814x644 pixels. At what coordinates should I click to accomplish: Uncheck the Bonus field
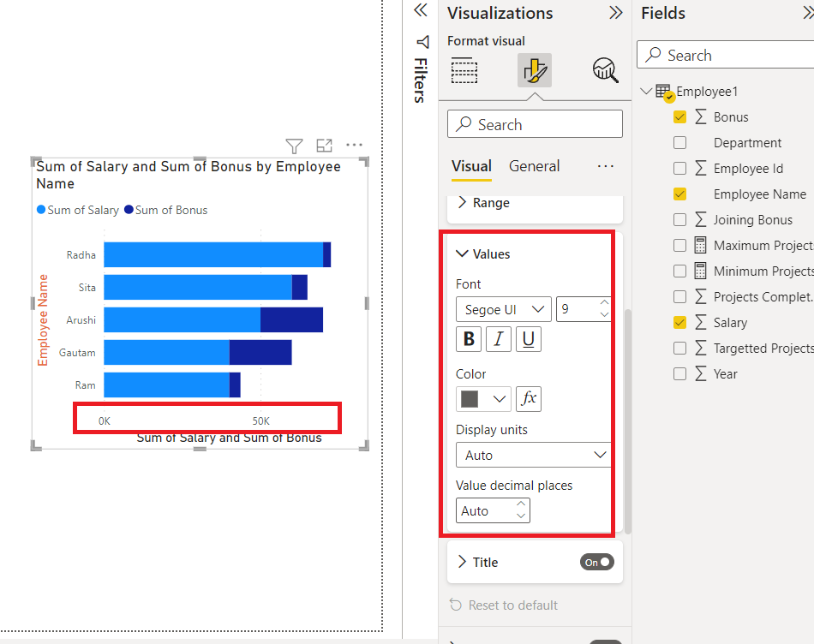pyautogui.click(x=680, y=116)
